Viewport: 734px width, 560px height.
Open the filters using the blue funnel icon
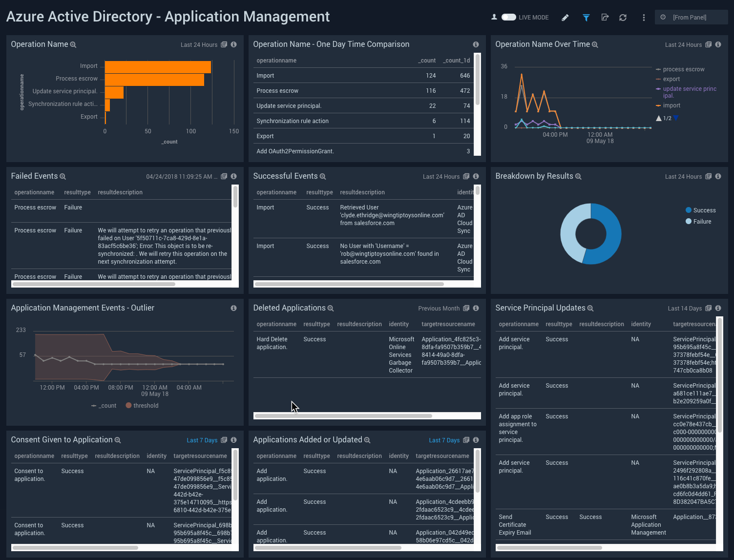point(586,17)
